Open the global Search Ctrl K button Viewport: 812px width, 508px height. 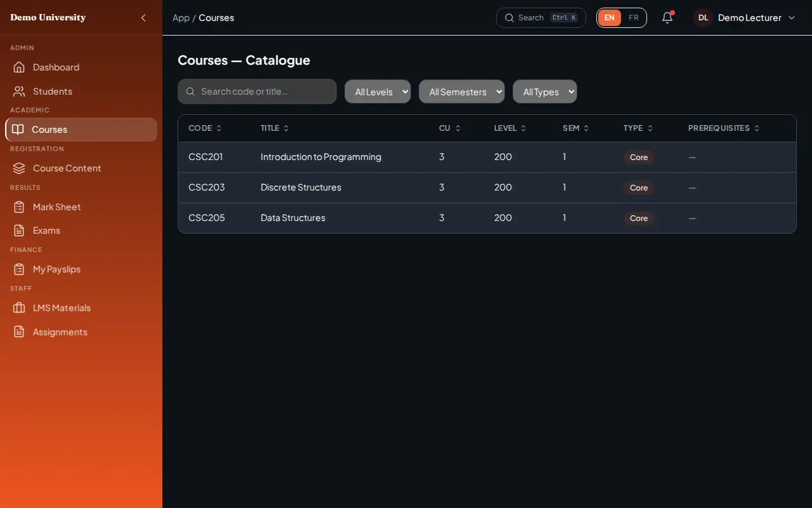click(541, 18)
